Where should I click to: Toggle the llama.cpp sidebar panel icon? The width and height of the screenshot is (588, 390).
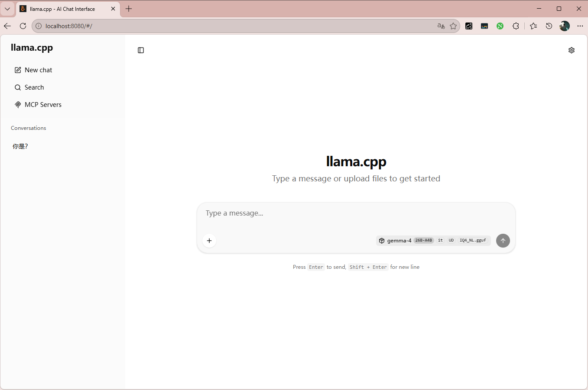tap(141, 50)
